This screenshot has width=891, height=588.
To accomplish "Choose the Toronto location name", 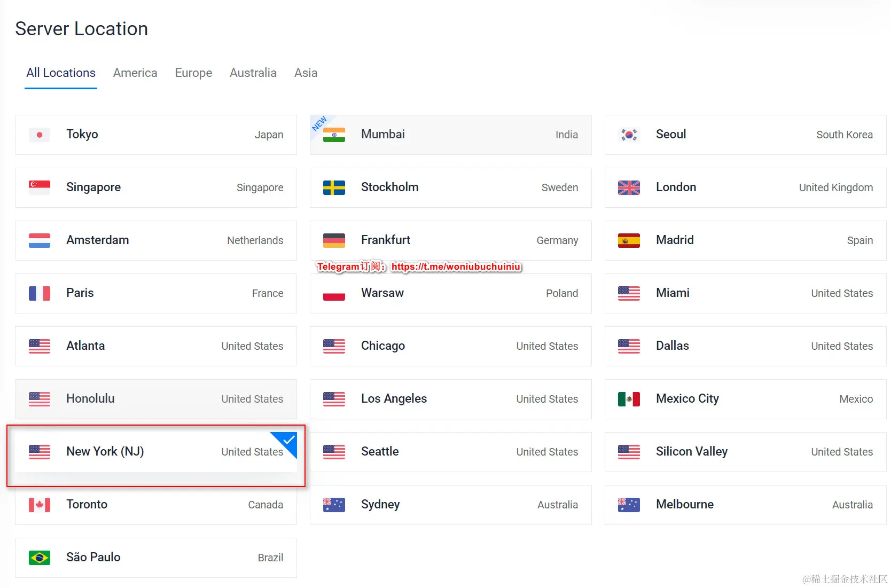I will click(87, 504).
